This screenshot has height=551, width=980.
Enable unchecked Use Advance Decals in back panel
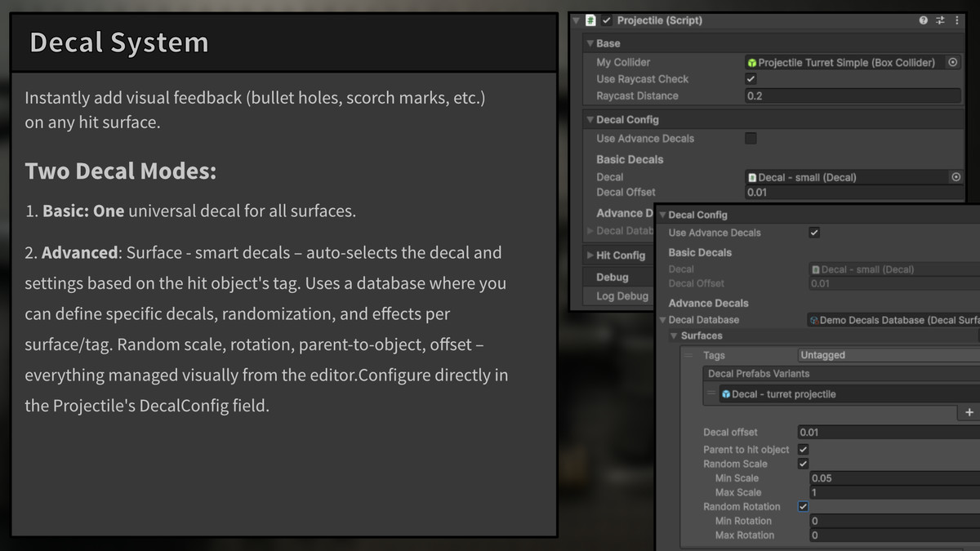coord(751,139)
